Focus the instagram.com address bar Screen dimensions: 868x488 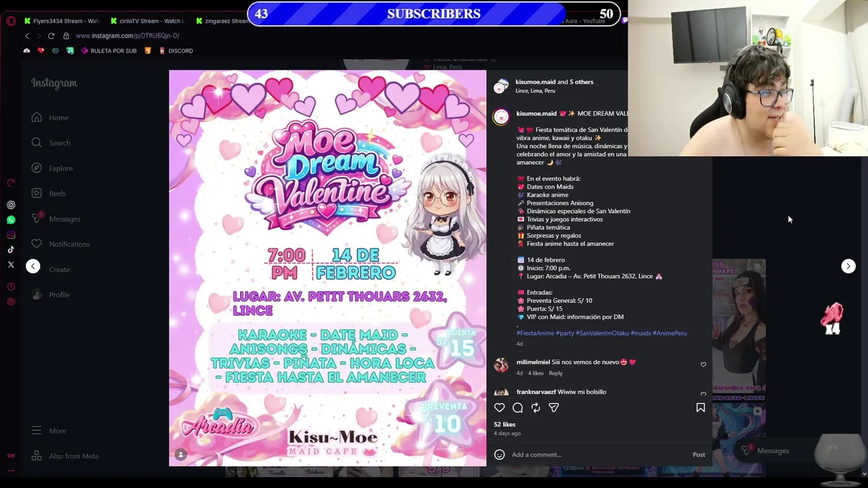point(127,36)
